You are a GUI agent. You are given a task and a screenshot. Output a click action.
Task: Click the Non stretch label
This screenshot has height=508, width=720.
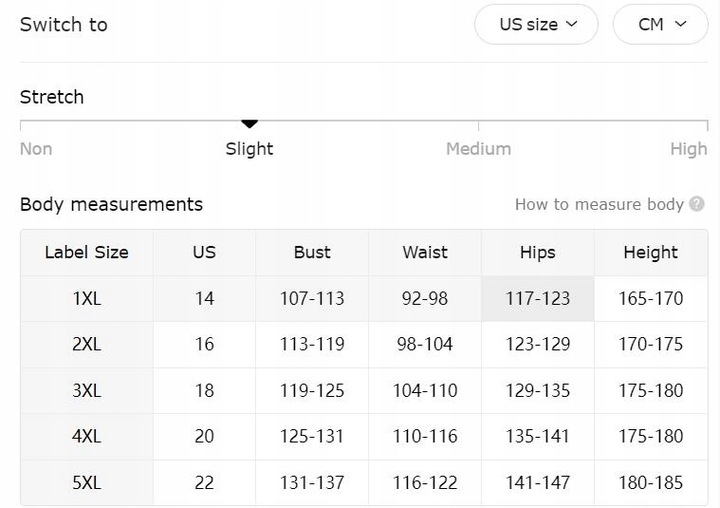tap(36, 149)
